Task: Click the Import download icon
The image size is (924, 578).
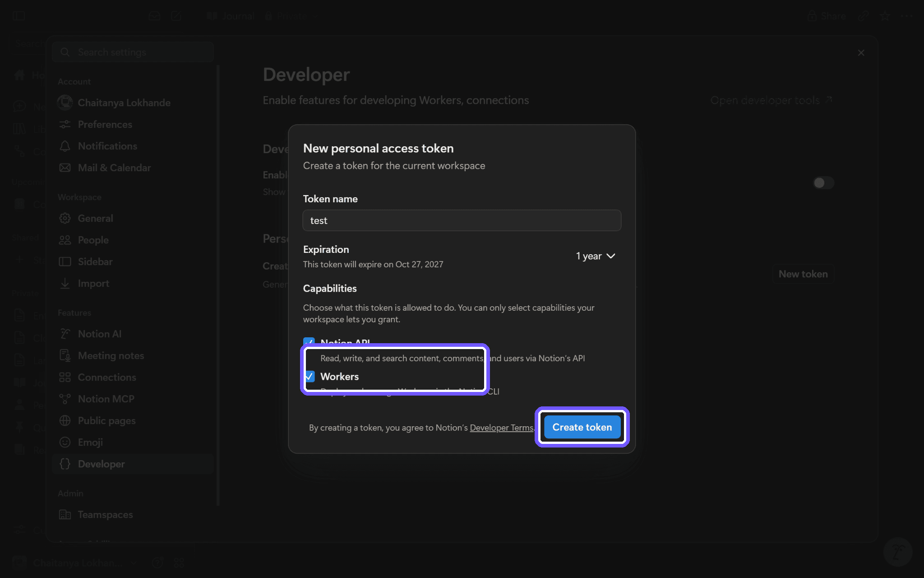Action: [65, 283]
